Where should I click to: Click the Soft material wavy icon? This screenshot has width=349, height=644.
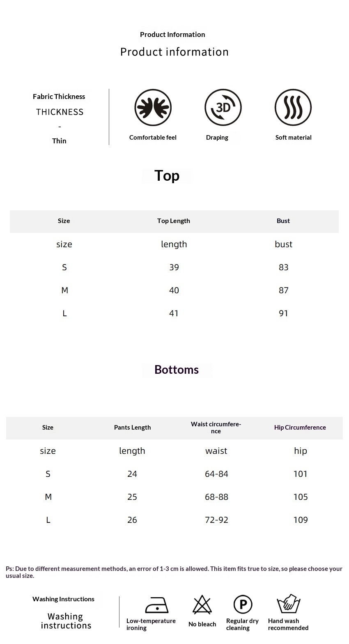coord(293,108)
